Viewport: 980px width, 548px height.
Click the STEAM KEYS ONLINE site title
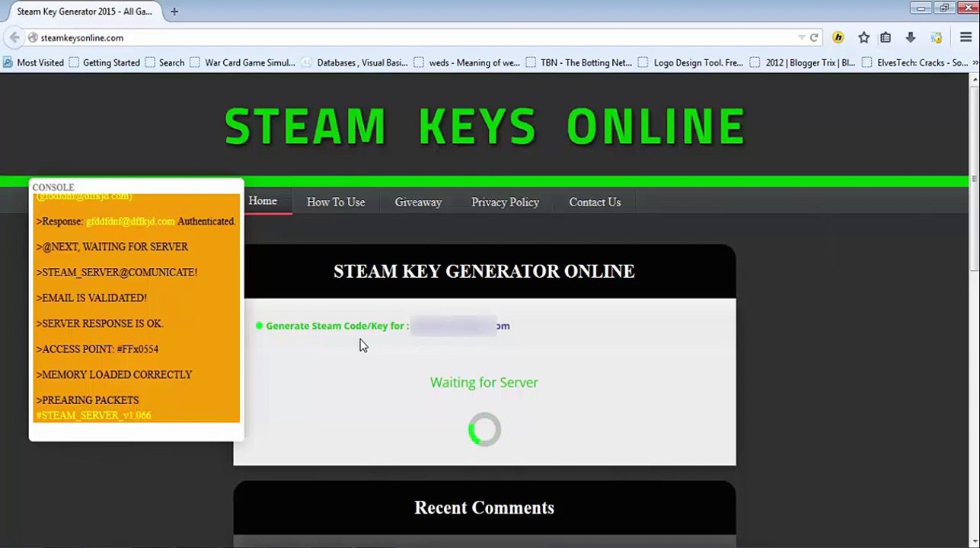[485, 126]
